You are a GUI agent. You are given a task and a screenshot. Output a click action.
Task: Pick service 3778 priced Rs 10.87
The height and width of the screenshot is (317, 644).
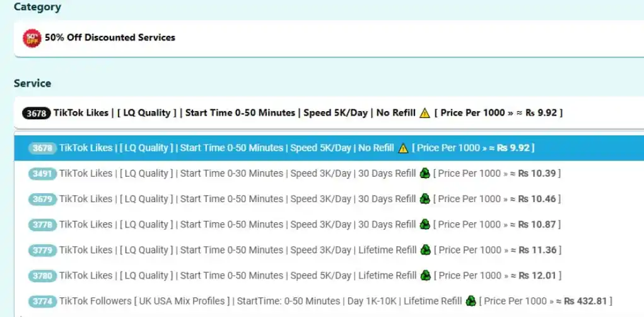(329, 225)
